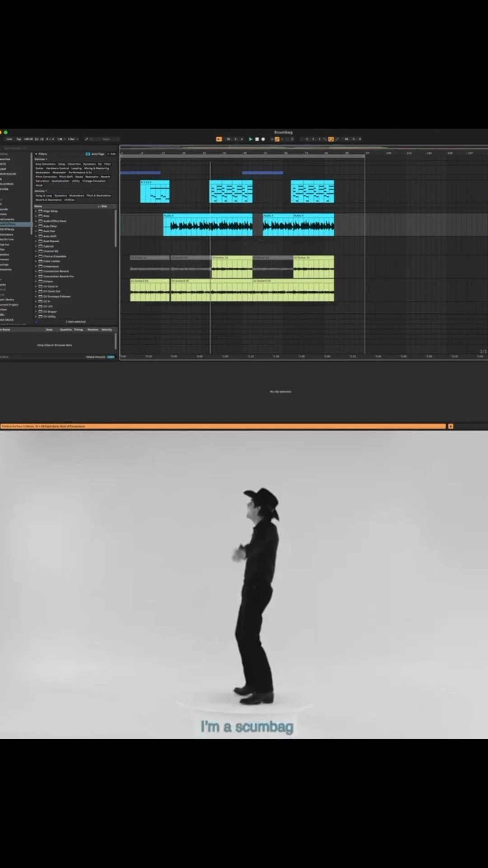The width and height of the screenshot is (488, 868).
Task: Open the Modulators browser category
Action: [7, 235]
